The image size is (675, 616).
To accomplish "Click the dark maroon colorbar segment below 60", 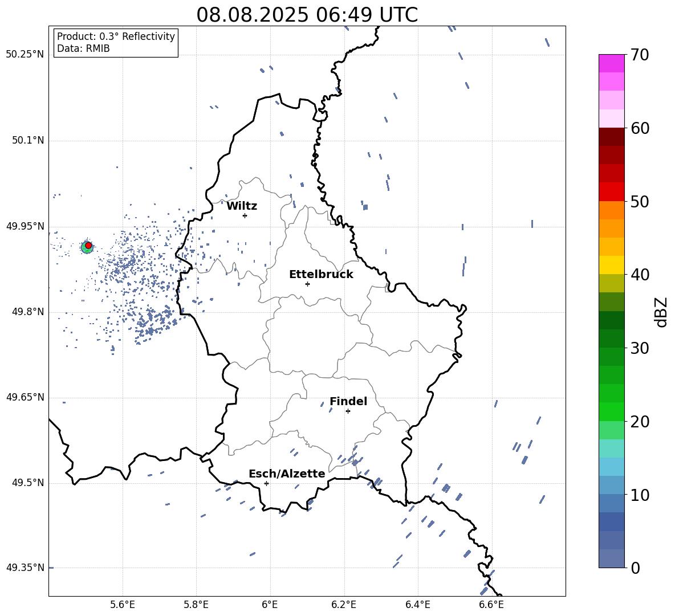I will 611,137.
